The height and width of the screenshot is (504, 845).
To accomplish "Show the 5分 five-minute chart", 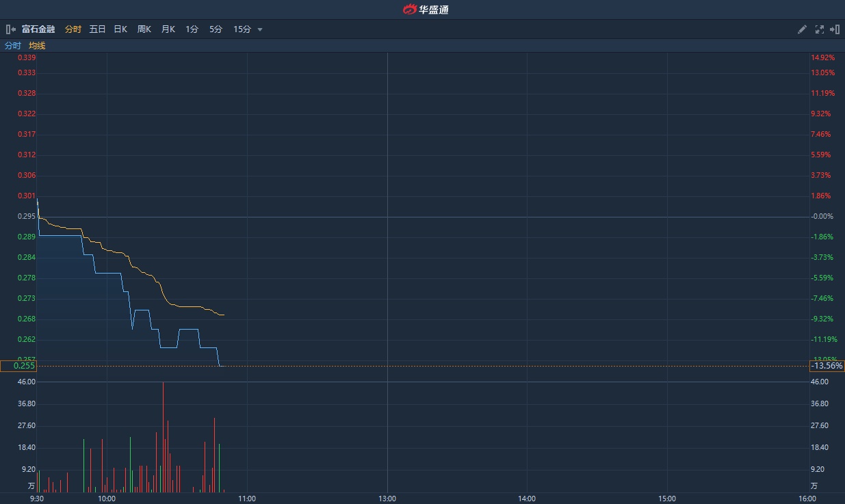I will [216, 29].
